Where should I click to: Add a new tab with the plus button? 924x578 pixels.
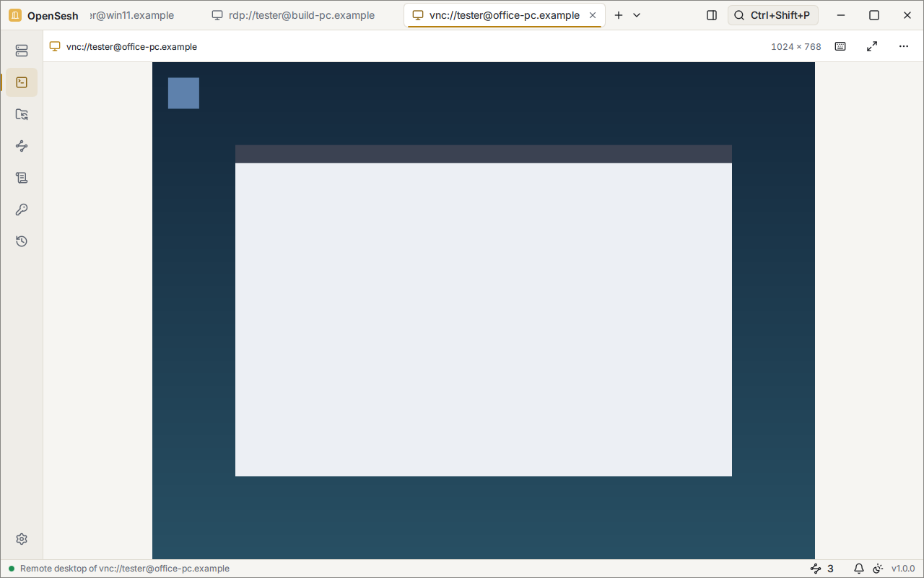tap(619, 15)
